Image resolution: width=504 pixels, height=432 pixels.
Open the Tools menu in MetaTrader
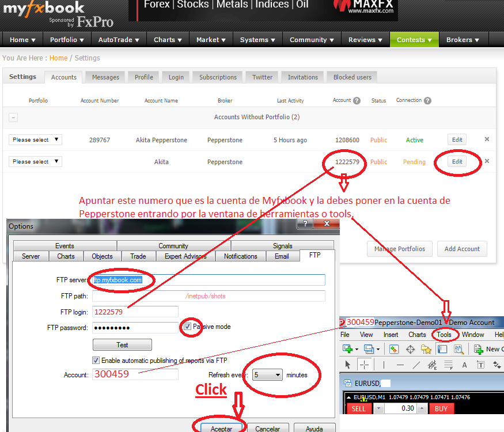point(444,335)
